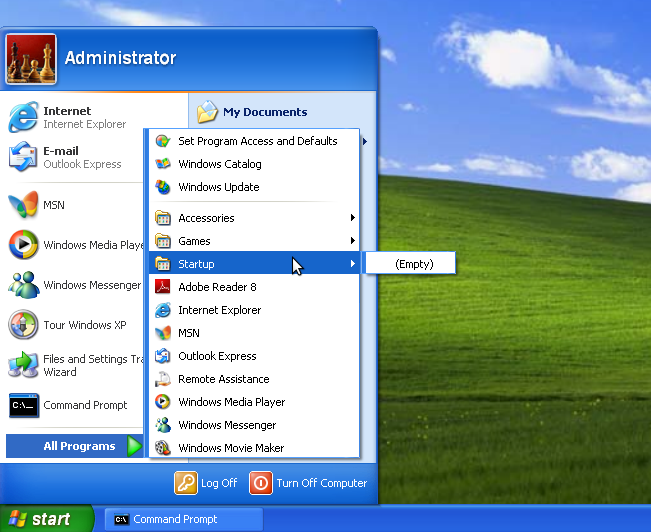Click the Outlook Express icon in All Programs
Viewport: 651px width, 532px height.
[163, 356]
